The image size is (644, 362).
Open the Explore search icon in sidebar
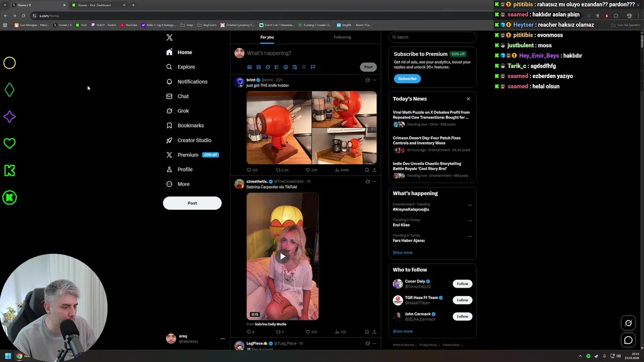point(169,67)
